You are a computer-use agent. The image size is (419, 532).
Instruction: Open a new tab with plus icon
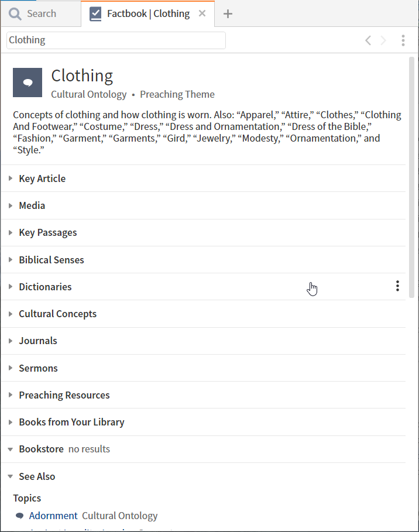click(x=228, y=14)
